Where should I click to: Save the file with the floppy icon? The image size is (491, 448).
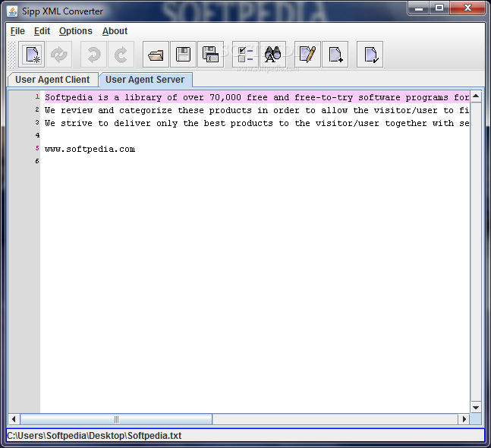183,55
